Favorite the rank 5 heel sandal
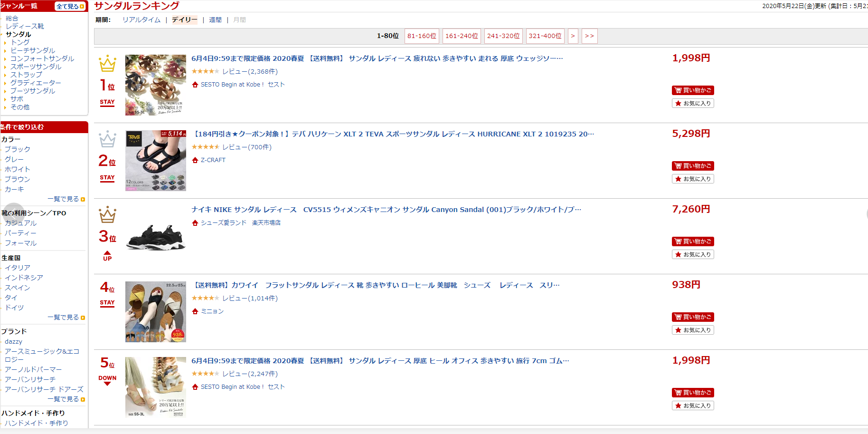This screenshot has height=434, width=868. pos(693,405)
